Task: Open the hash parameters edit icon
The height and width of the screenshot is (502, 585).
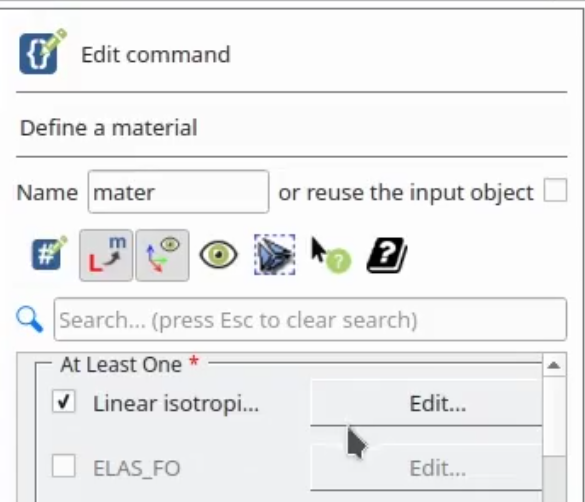Action: [x=49, y=253]
